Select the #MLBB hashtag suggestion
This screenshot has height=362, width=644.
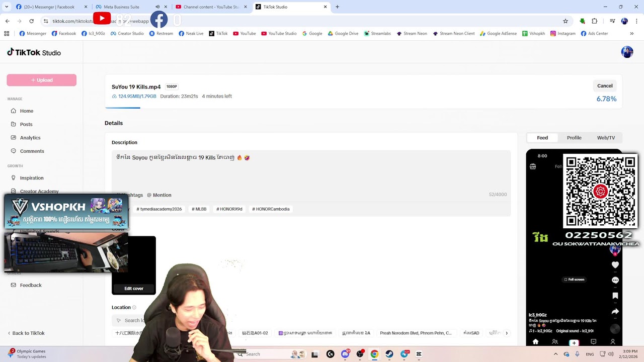[x=199, y=209]
